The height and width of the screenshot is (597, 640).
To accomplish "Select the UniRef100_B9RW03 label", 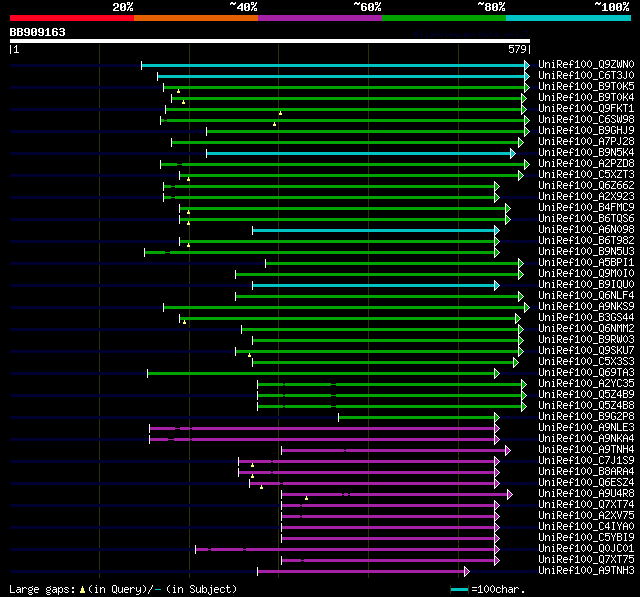I will (586, 340).
